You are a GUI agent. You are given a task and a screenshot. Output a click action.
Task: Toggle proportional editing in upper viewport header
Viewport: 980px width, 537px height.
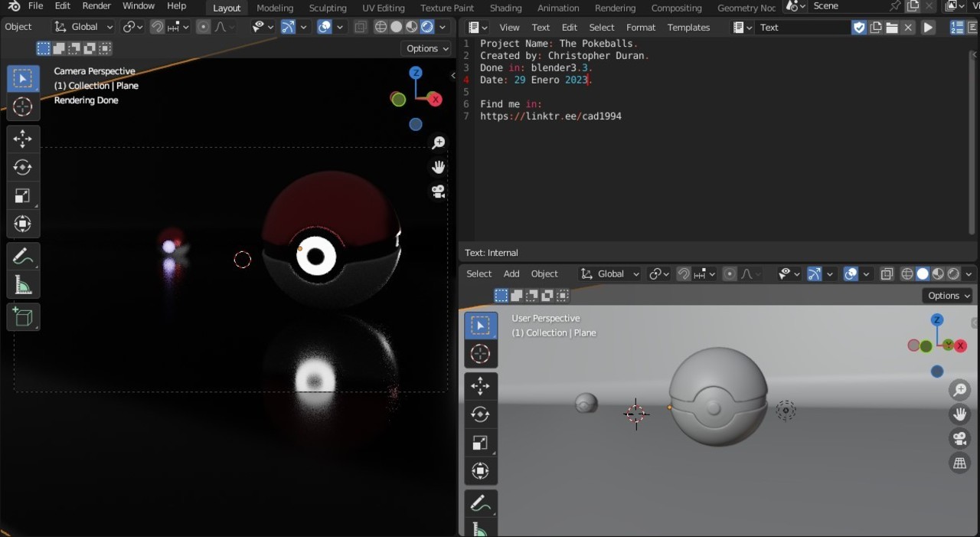(x=204, y=27)
